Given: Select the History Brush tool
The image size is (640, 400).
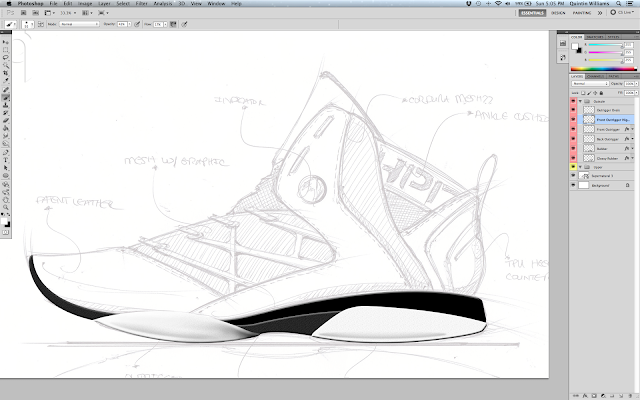Looking at the screenshot, I should (x=6, y=113).
